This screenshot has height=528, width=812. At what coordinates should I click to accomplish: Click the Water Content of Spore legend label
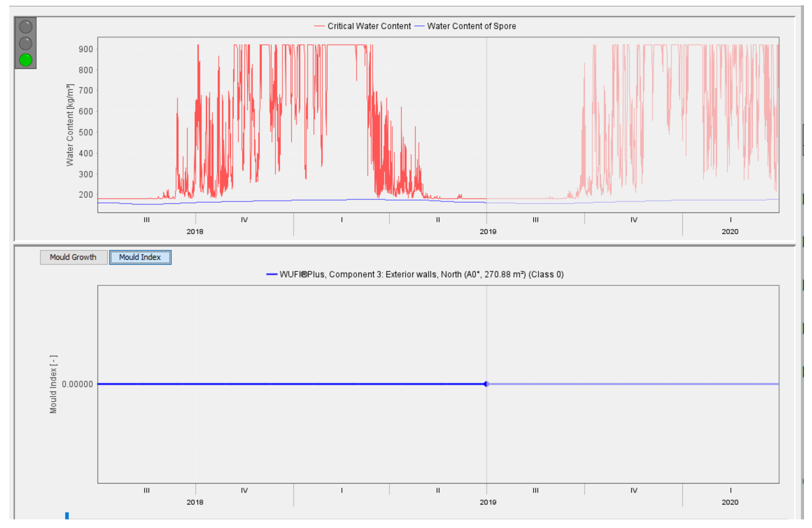tap(471, 26)
